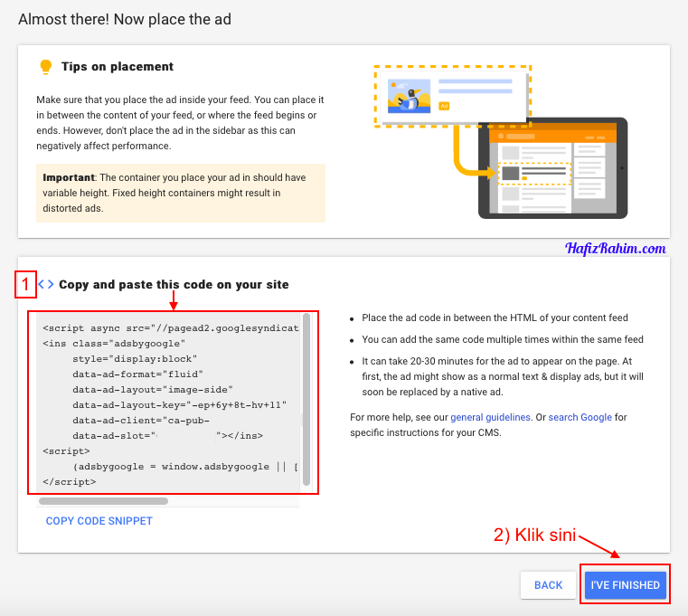The height and width of the screenshot is (616, 688).
Task: Click the code box vertical scrollbar
Action: 306,398
